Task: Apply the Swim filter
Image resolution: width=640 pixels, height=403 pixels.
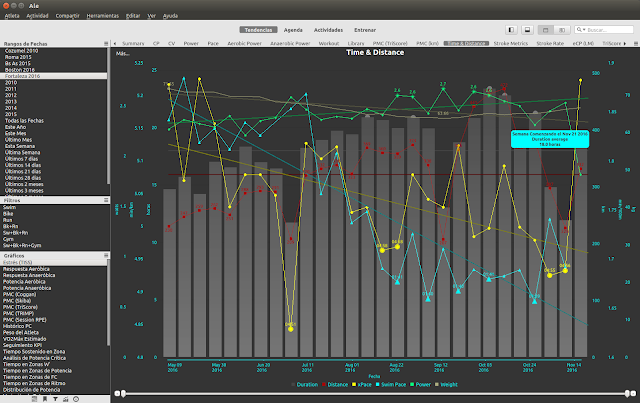Action: coord(54,207)
